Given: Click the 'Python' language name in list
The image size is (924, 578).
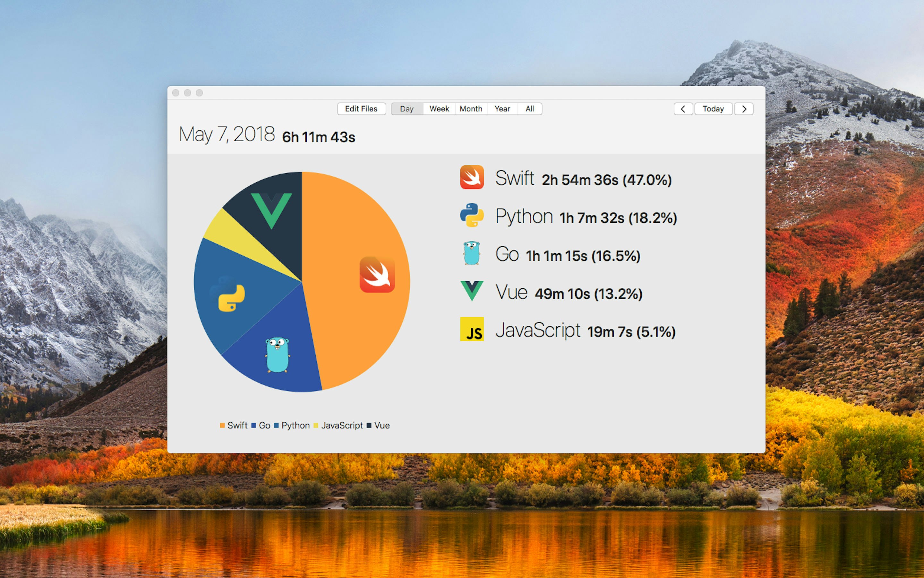Looking at the screenshot, I should click(x=524, y=216).
